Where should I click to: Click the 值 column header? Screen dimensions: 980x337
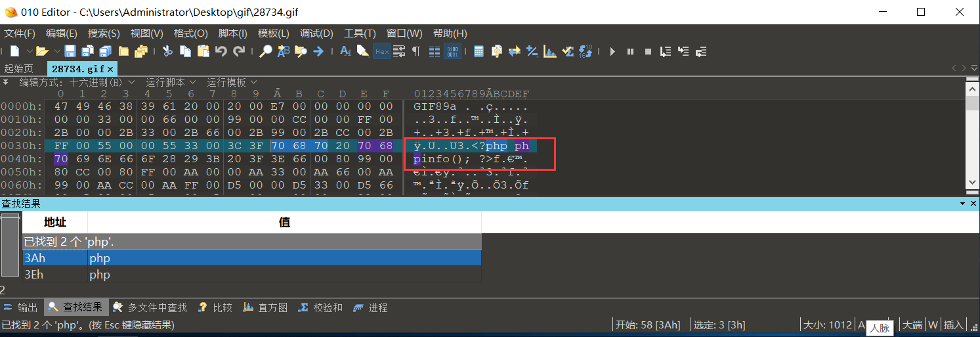pyautogui.click(x=285, y=222)
